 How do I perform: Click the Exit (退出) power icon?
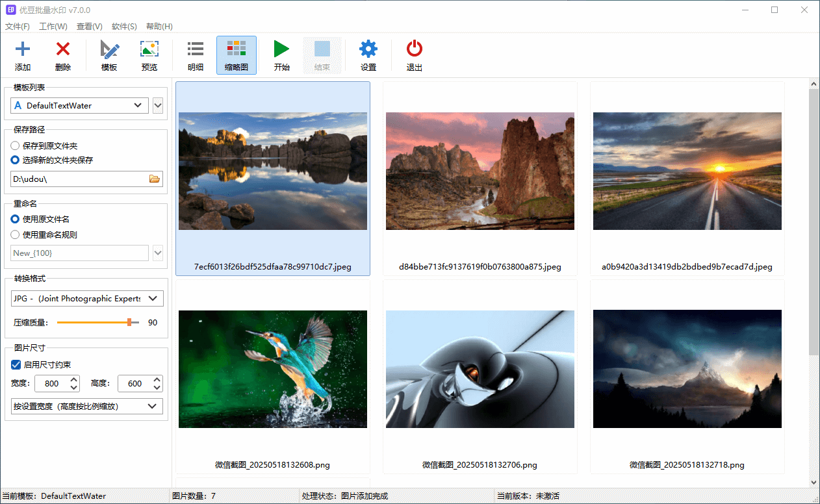point(414,49)
